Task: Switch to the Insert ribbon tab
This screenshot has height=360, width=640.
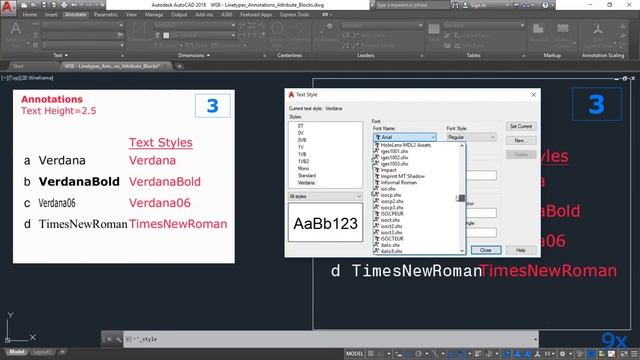Action: (x=51, y=14)
